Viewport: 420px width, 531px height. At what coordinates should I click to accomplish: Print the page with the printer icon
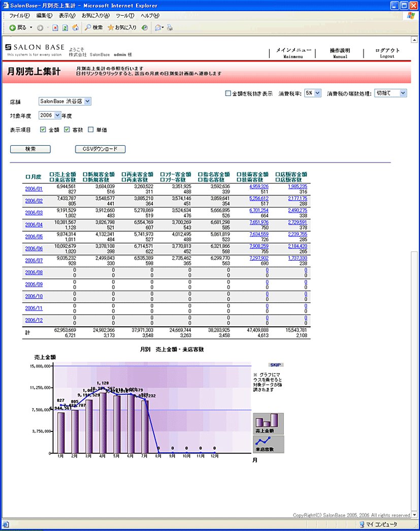pos(170,28)
